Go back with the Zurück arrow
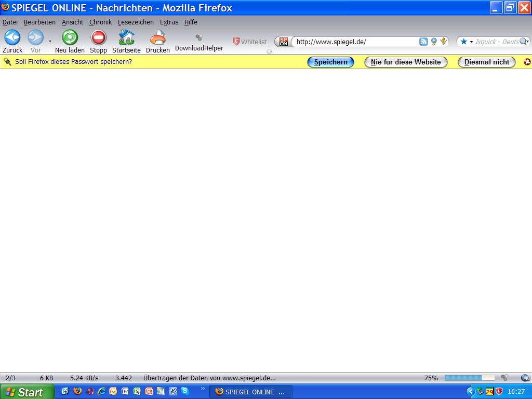532x399 pixels. pos(12,37)
